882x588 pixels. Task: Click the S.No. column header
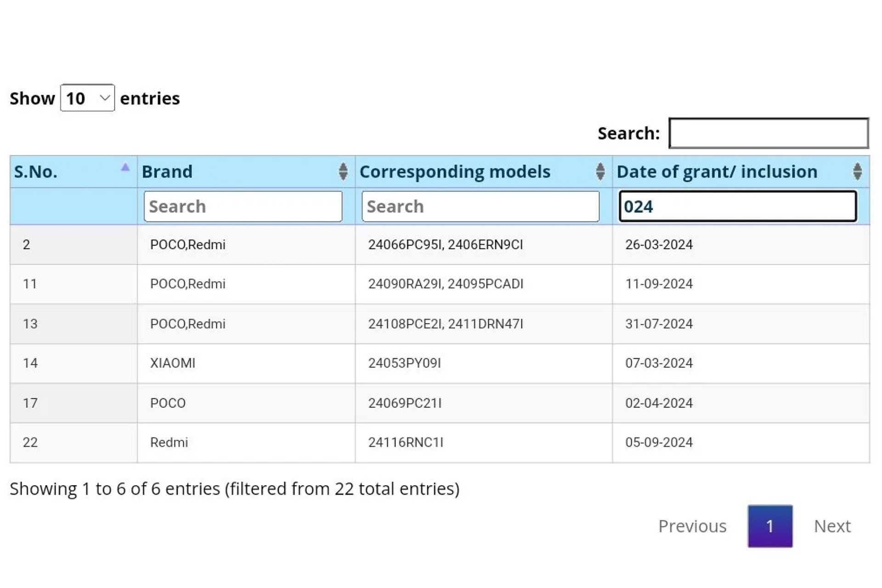[x=73, y=171]
